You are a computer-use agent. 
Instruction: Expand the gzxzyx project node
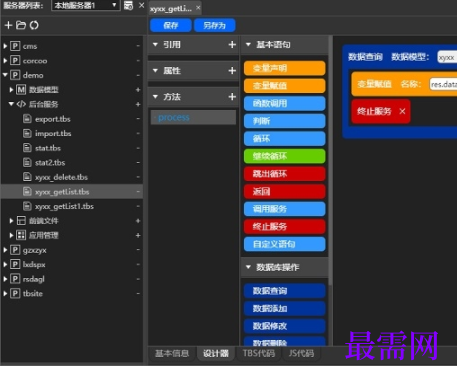coord(5,250)
